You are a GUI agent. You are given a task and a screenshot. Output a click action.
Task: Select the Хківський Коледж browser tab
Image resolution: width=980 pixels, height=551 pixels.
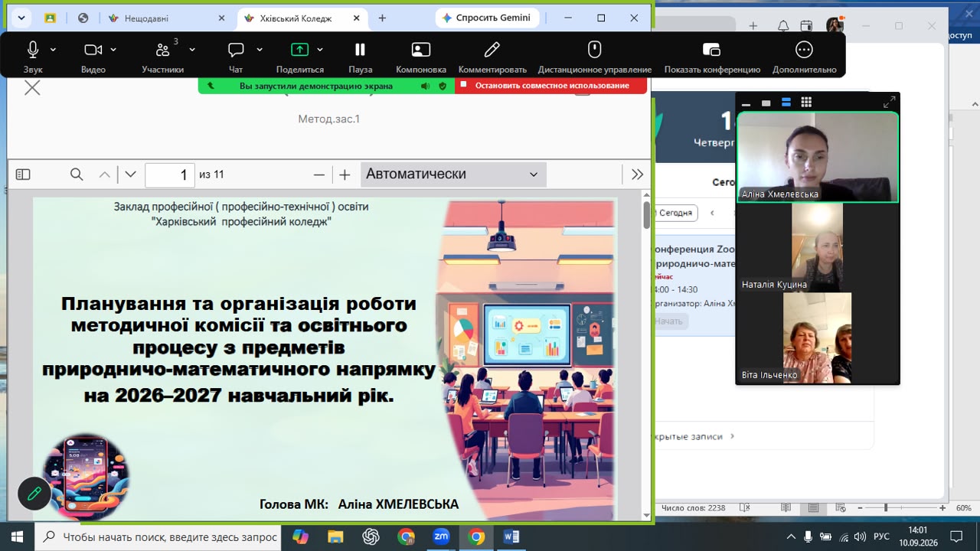tap(299, 18)
